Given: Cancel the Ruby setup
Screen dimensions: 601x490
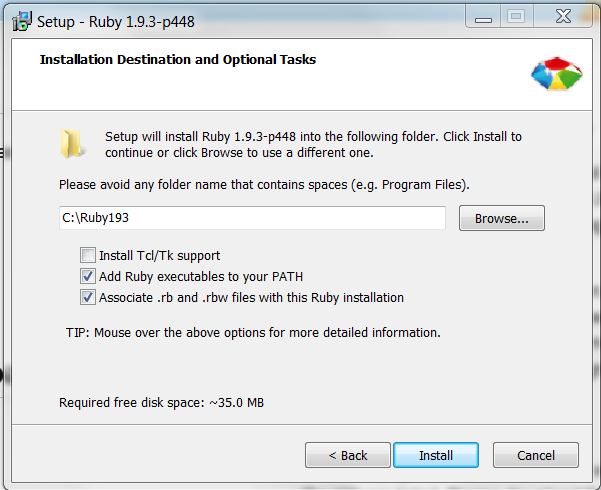Looking at the screenshot, I should point(536,455).
